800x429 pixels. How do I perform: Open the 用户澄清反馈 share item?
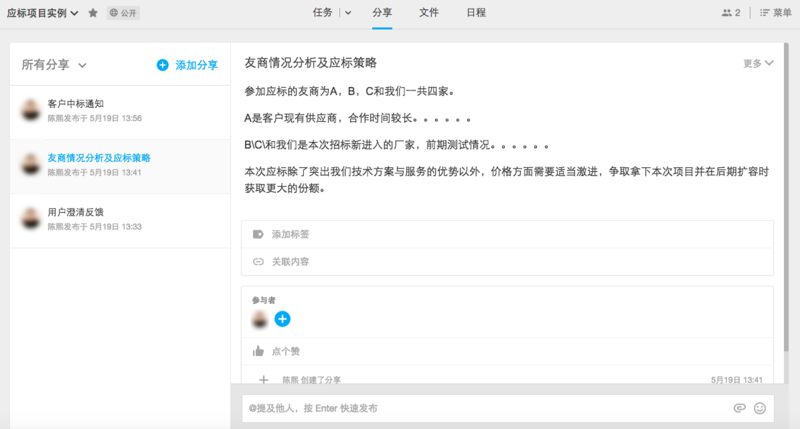[120, 220]
